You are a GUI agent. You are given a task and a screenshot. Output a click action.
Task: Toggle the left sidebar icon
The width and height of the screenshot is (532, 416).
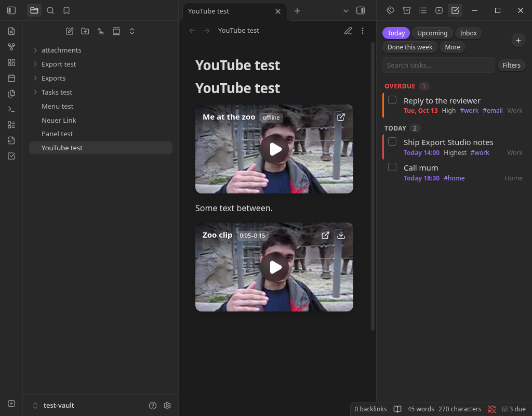tap(11, 10)
